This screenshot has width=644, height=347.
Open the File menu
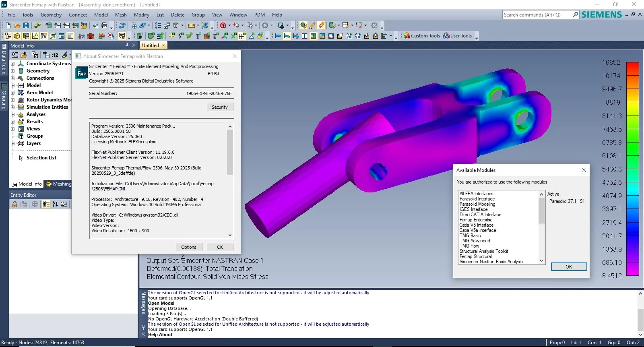click(x=11, y=15)
